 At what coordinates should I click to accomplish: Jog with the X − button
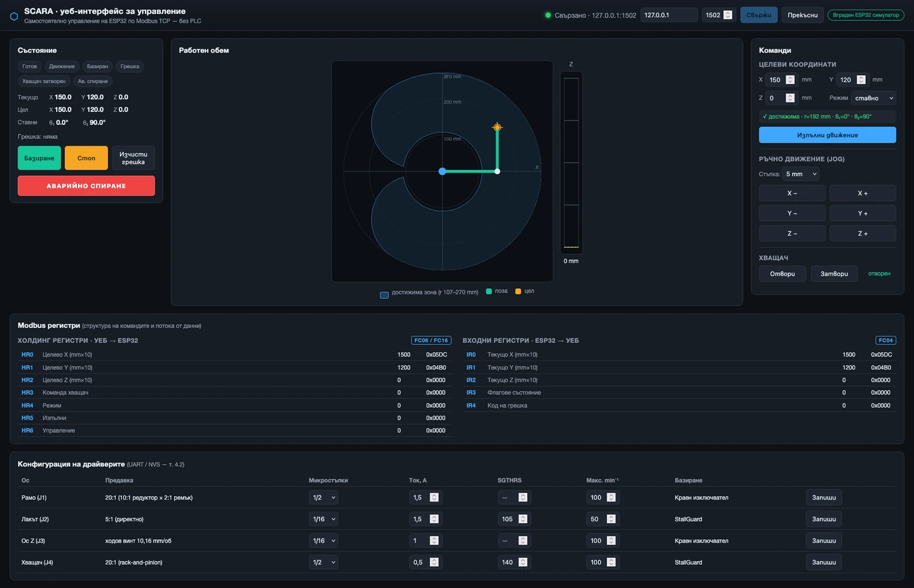(x=792, y=193)
